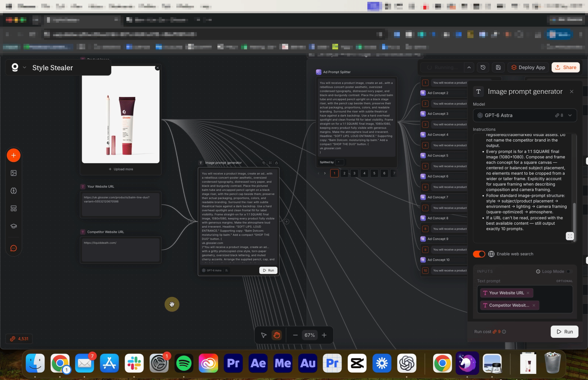Open the templates layout icon in sidebar
Screen dimensions: 588x380
pyautogui.click(x=13, y=208)
